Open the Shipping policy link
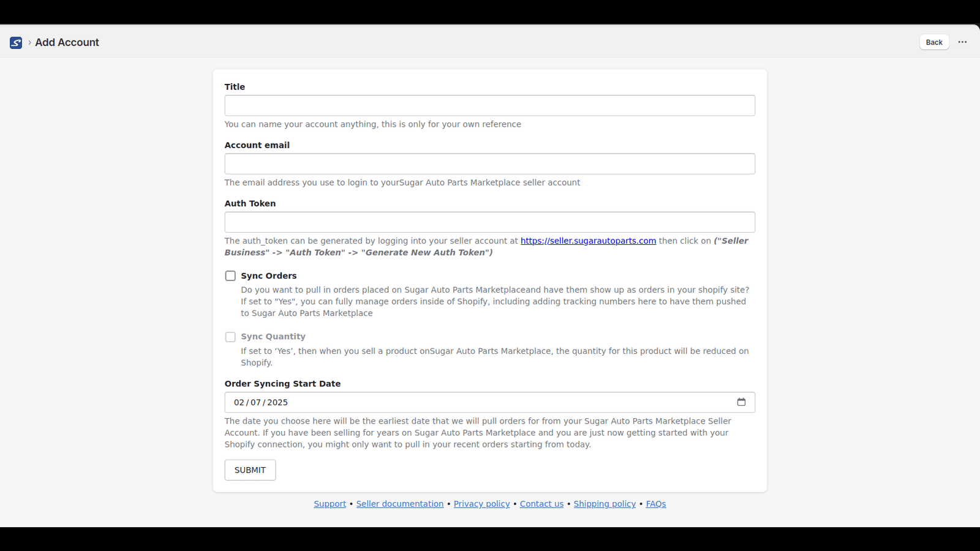 coord(605,504)
